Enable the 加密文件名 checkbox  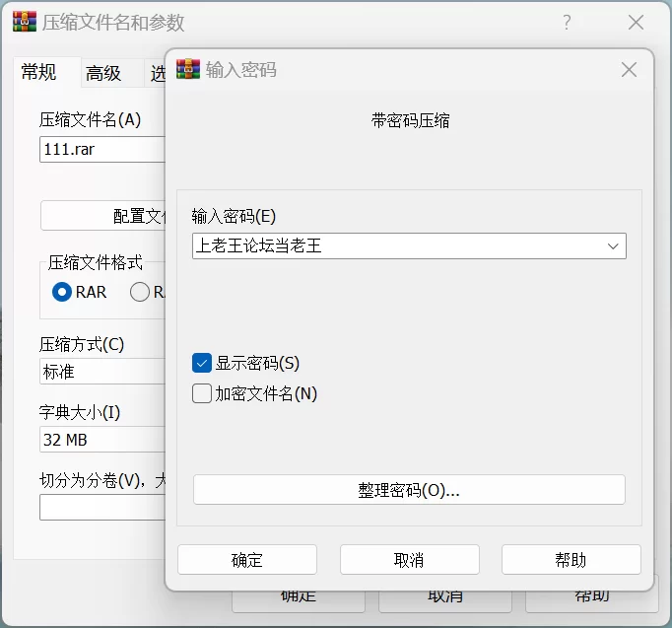[202, 394]
